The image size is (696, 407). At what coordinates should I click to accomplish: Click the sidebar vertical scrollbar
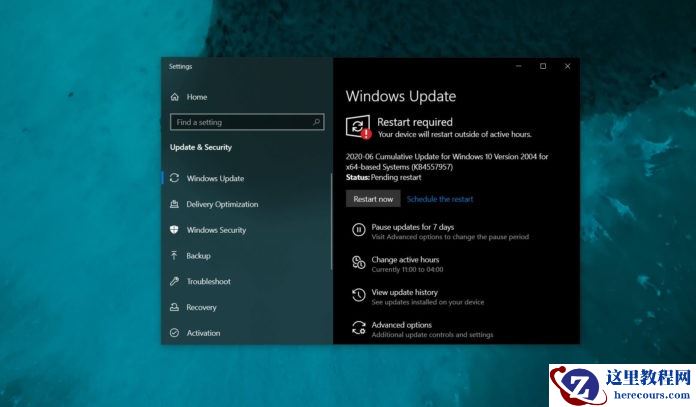pyautogui.click(x=332, y=222)
